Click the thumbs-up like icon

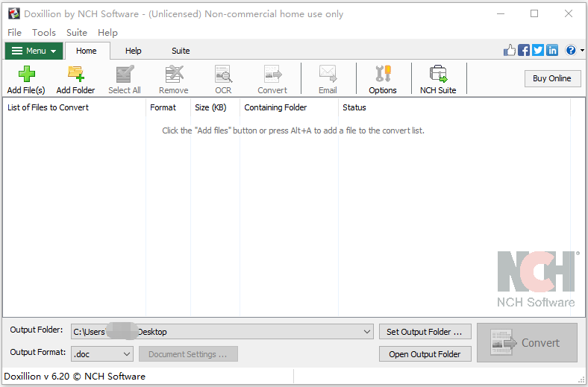click(x=509, y=50)
